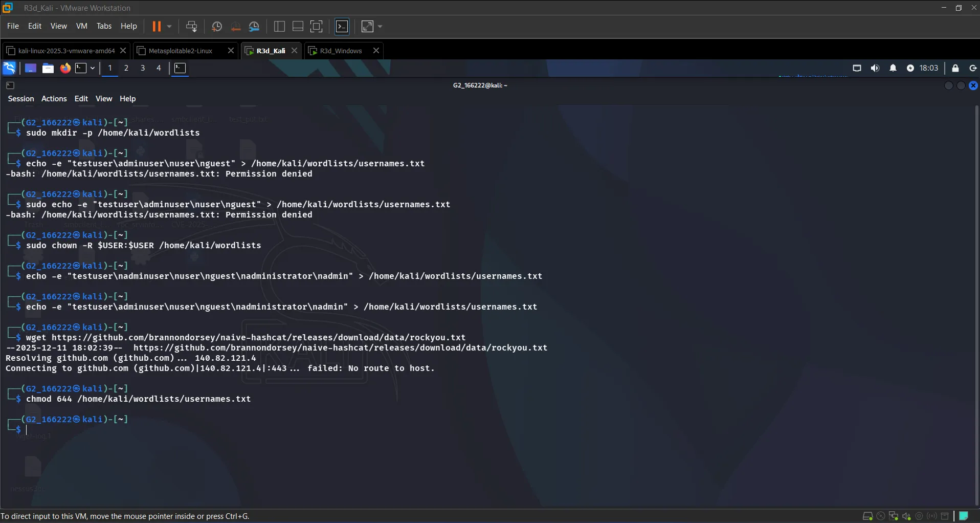Open the terminal Help menu
The image size is (980, 523).
pyautogui.click(x=128, y=99)
